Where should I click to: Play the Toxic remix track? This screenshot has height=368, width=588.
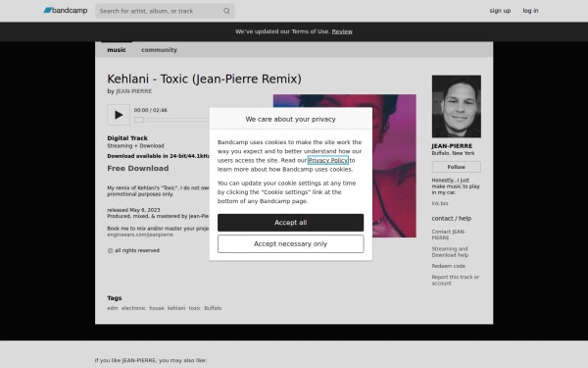(x=119, y=115)
